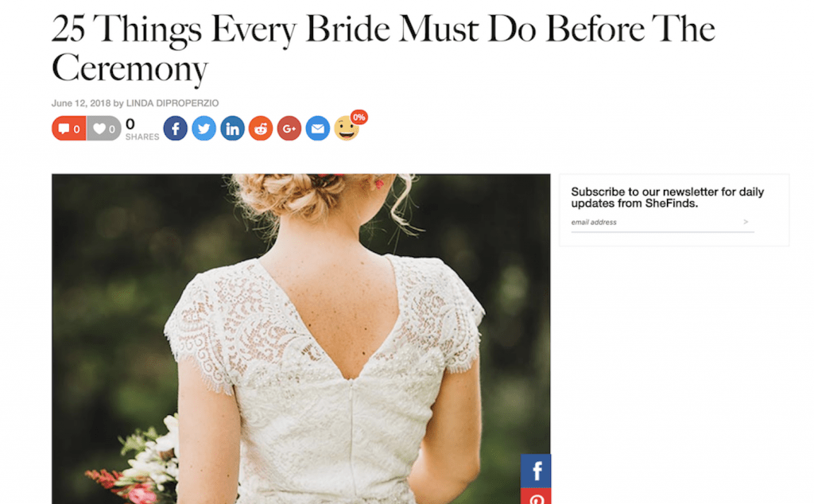The height and width of the screenshot is (504, 814).
Task: Click the 25 Things Every Bride headline
Action: tap(383, 48)
